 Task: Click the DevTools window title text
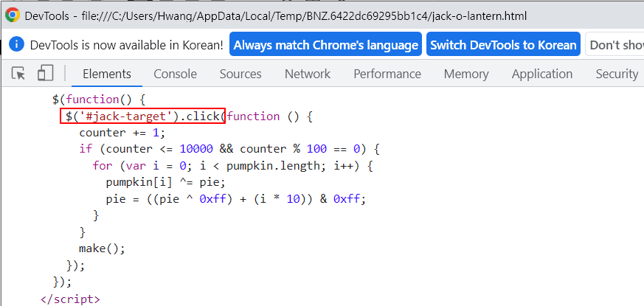tap(276, 16)
